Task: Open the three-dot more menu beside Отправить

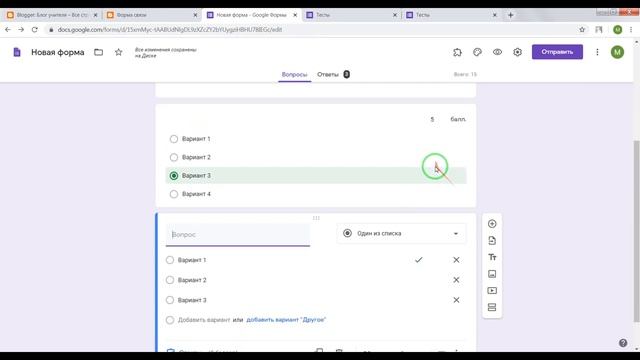Action: 597,52
